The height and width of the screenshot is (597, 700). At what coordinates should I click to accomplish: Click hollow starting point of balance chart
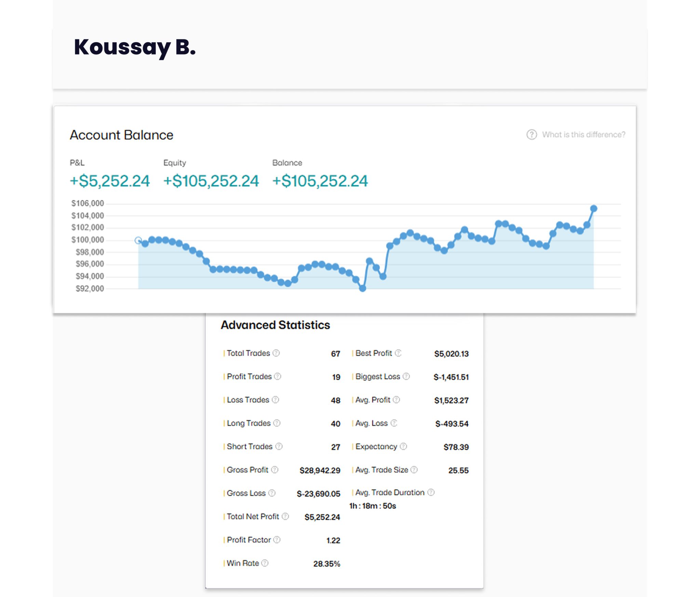pos(138,241)
